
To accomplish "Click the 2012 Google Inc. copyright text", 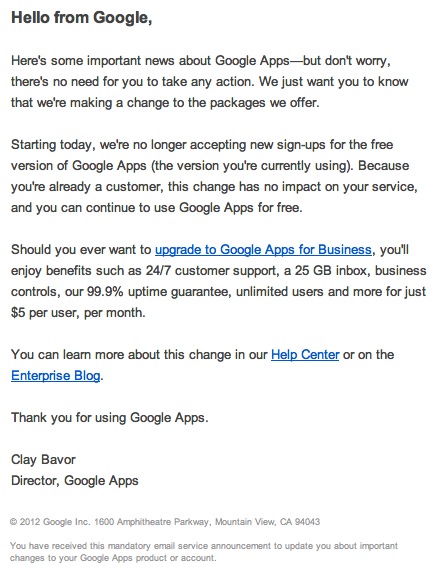I will [50, 522].
